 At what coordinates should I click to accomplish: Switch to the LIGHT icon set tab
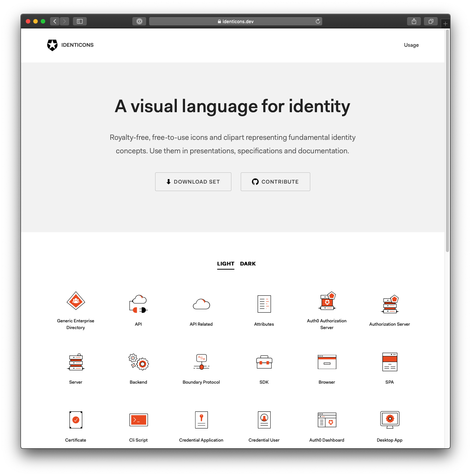pyautogui.click(x=226, y=264)
